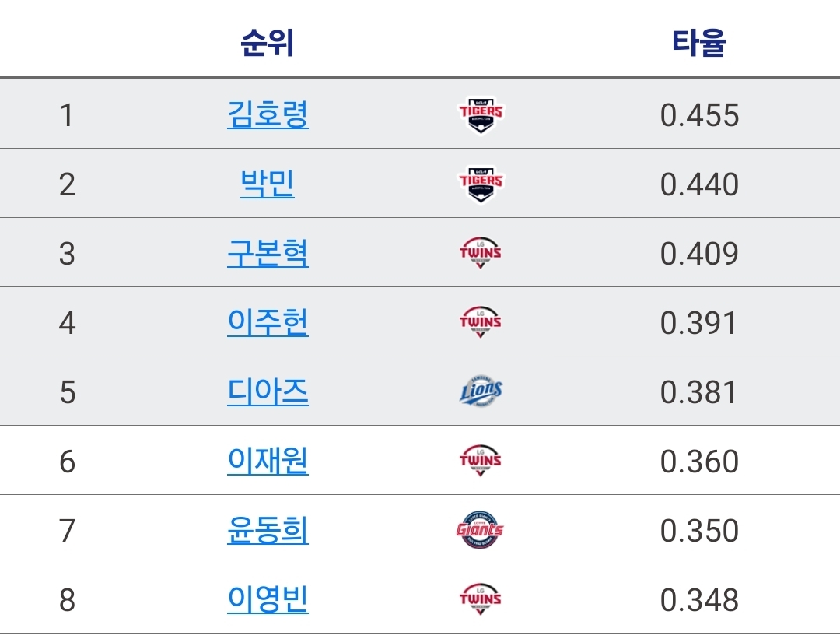Image resolution: width=840 pixels, height=639 pixels.
Task: Open player 윤동희's profile link
Action: pos(268,529)
